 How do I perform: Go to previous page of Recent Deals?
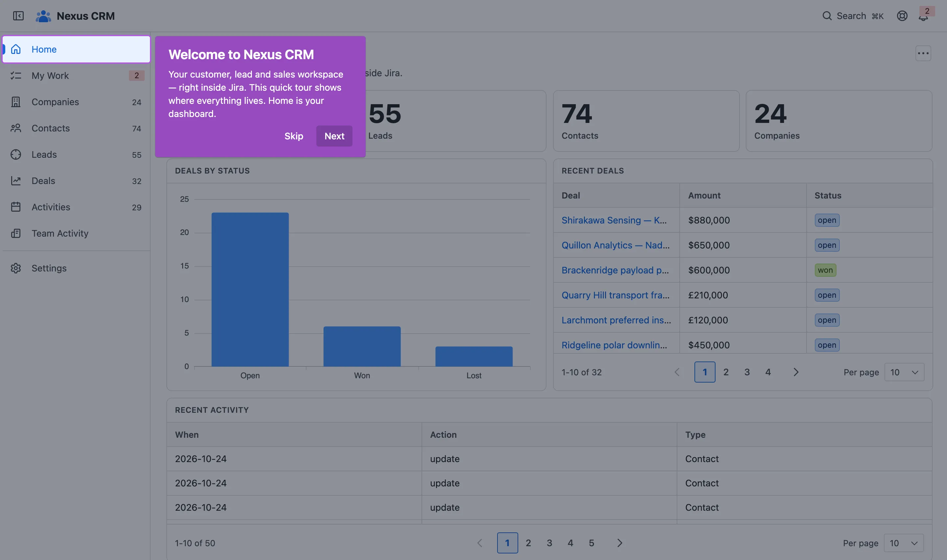677,372
